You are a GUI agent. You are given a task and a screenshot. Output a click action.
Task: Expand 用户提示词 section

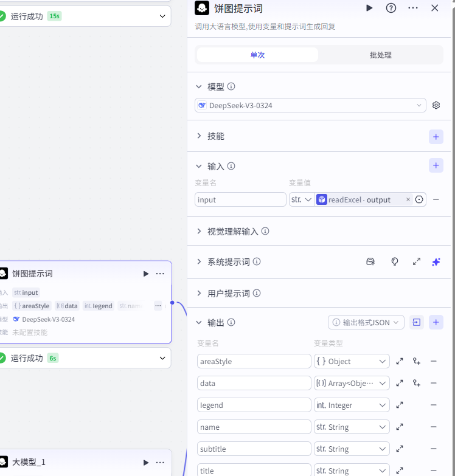[x=199, y=293]
